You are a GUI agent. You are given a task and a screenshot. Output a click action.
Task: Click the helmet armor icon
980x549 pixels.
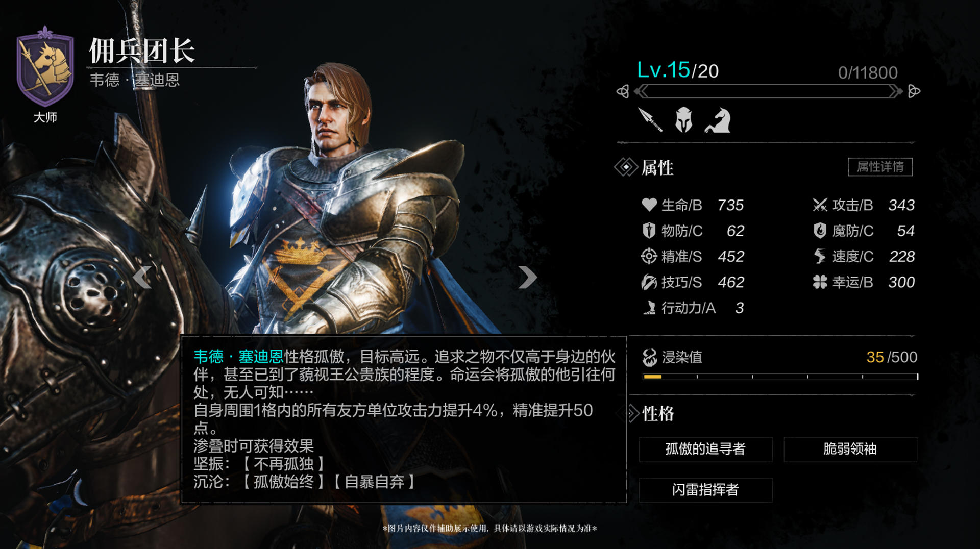[x=683, y=120]
